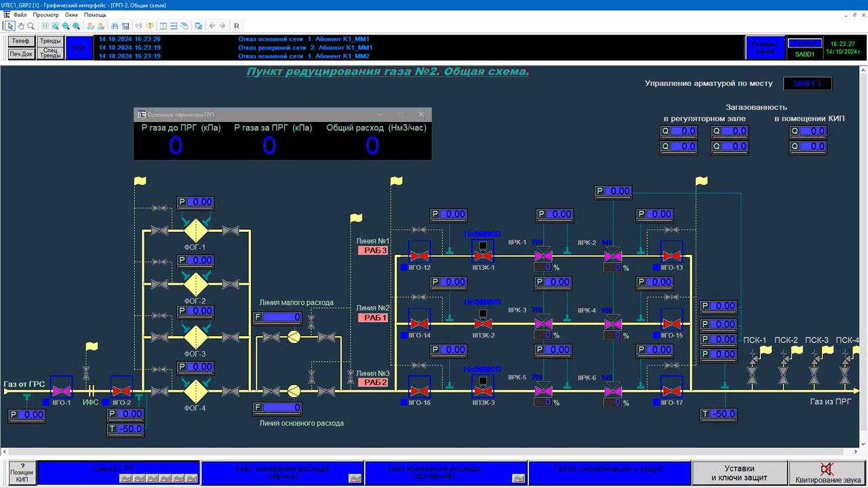The image size is (868, 488).
Task: Open the Окна menu
Action: click(x=71, y=15)
